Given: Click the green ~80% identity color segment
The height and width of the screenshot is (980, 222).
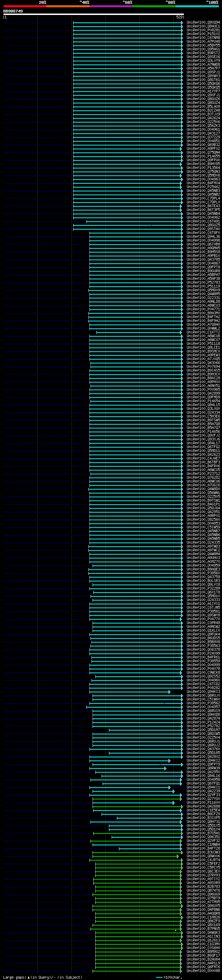Looking at the screenshot, I should point(154,6).
